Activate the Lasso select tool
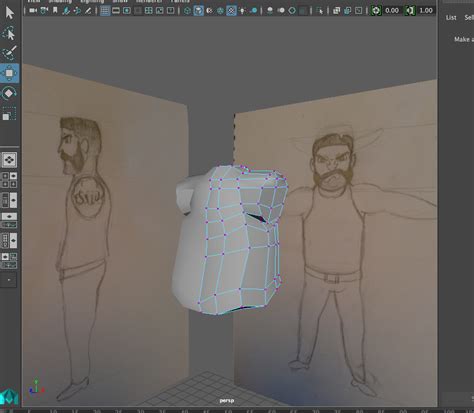 tap(9, 34)
